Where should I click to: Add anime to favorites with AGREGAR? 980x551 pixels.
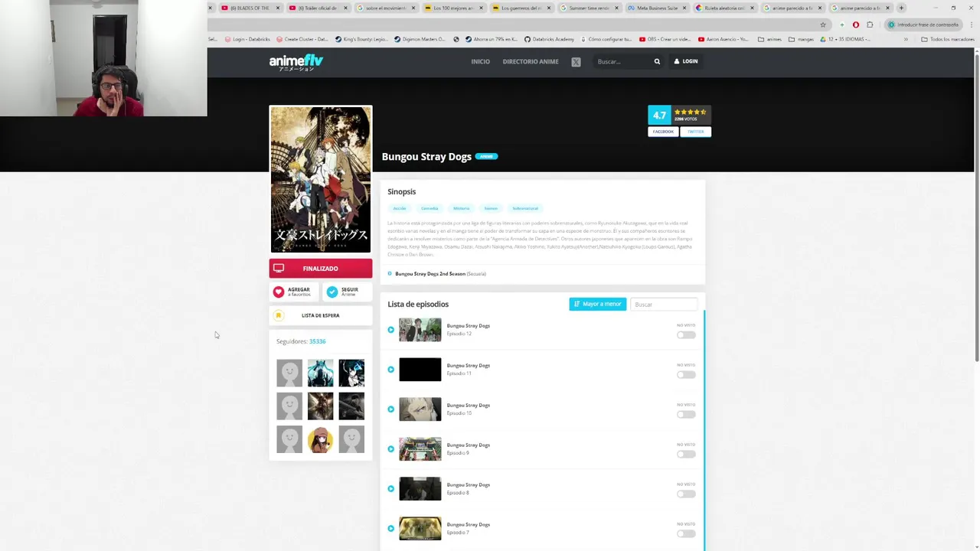pos(293,292)
